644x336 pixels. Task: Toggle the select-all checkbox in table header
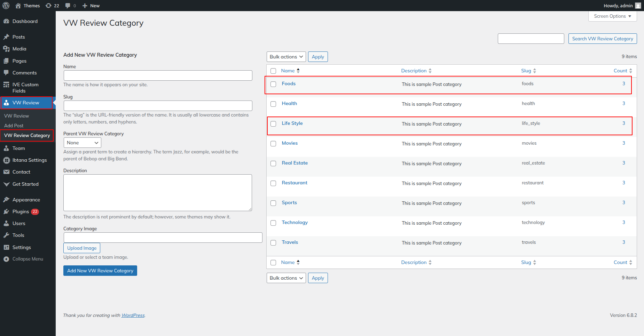click(x=273, y=71)
